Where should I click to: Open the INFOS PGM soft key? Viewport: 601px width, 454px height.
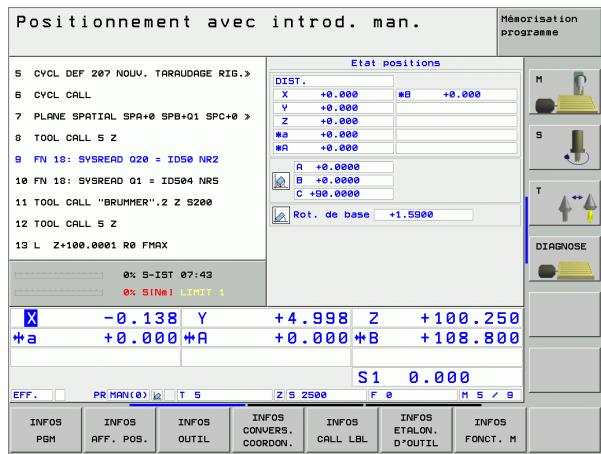coord(46,430)
